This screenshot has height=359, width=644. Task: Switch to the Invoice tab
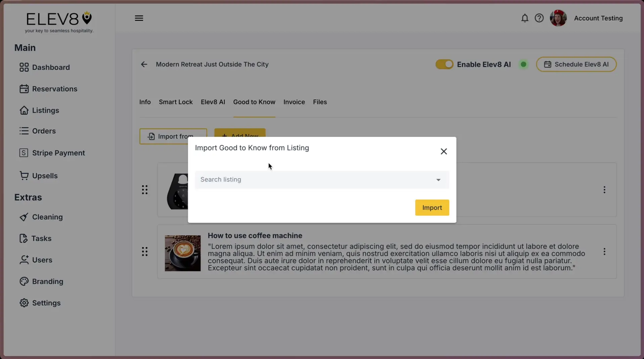[294, 102]
